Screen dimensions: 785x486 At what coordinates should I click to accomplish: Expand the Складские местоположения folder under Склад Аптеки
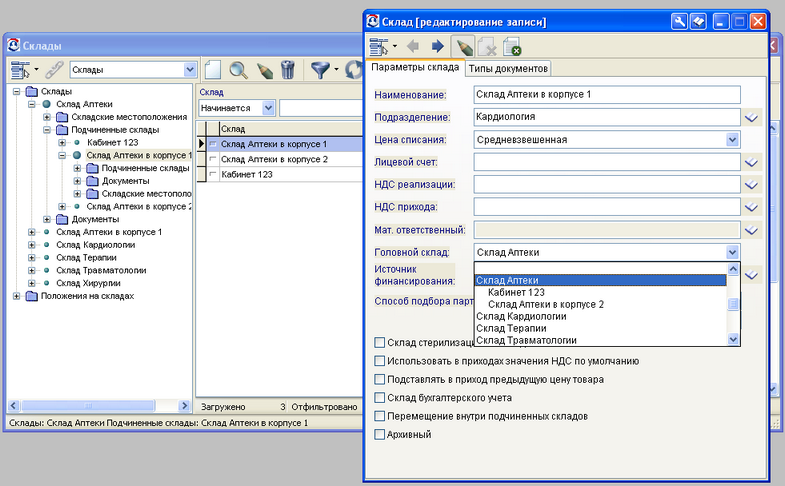click(x=47, y=117)
